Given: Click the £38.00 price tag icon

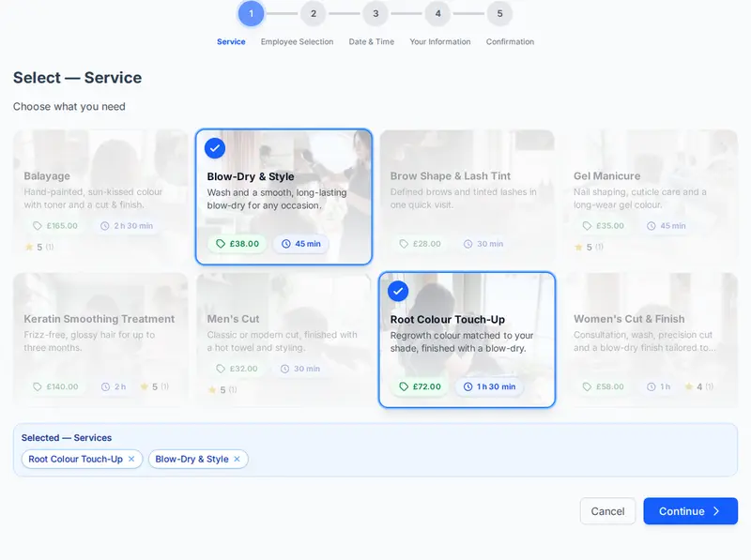Looking at the screenshot, I should 221,244.
